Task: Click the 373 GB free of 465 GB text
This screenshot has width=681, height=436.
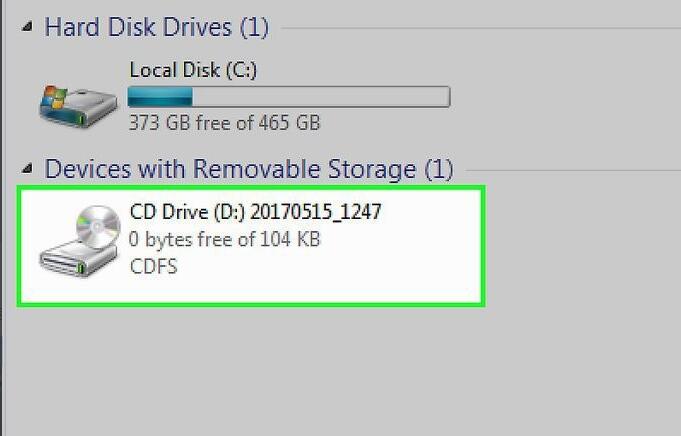Action: click(x=225, y=123)
